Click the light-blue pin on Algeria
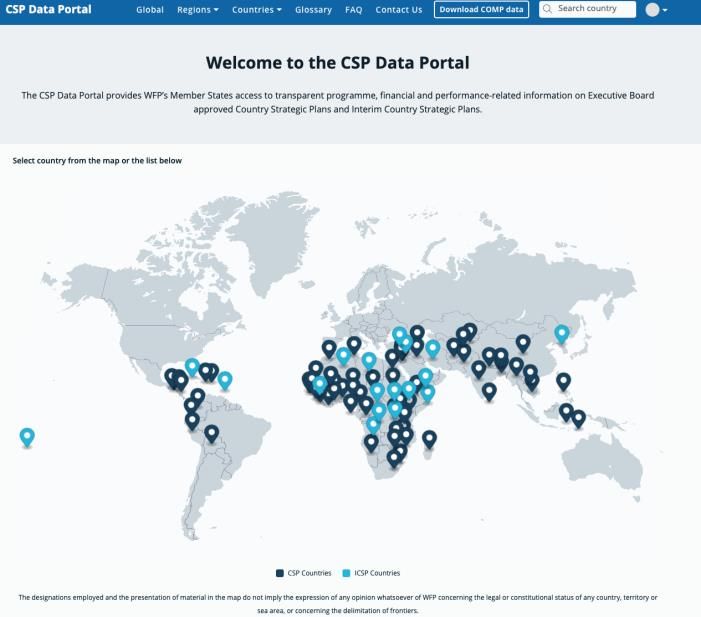 point(344,356)
